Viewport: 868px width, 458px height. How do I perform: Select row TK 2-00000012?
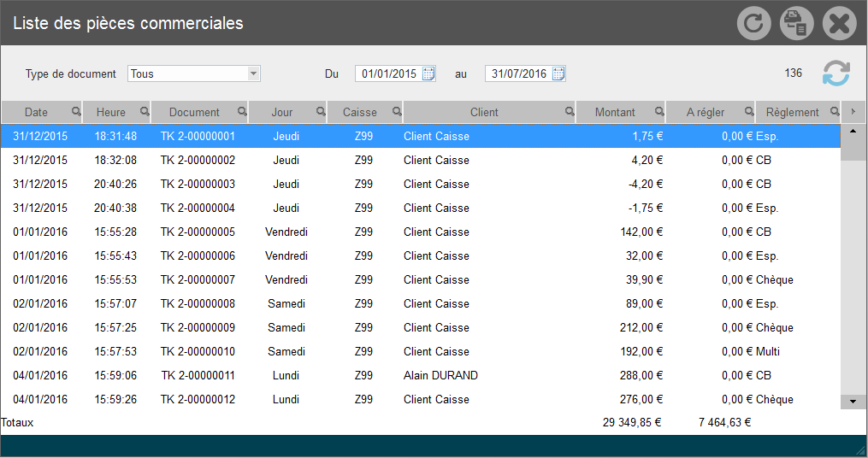[421, 399]
